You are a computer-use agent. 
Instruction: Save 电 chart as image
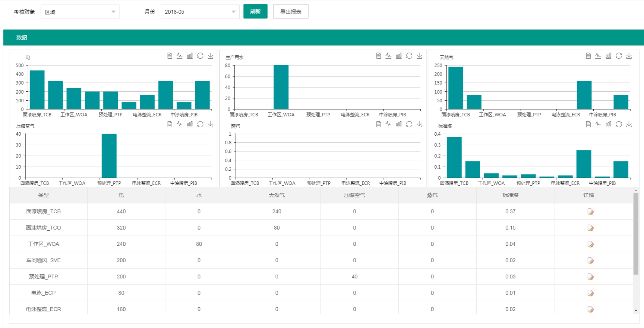(211, 56)
